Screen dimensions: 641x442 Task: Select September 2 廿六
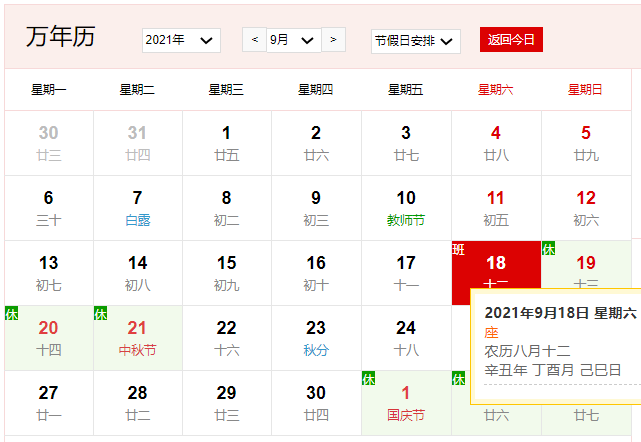[x=316, y=143]
